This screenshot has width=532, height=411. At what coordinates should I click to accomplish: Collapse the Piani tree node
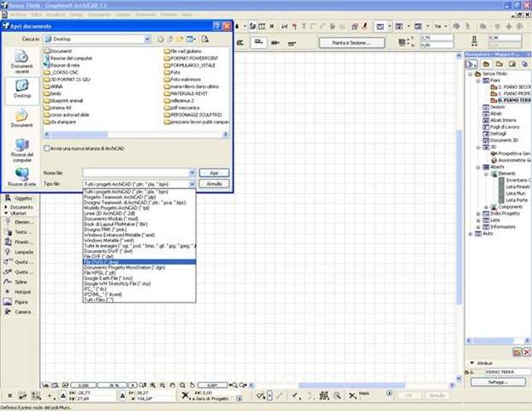pyautogui.click(x=478, y=80)
